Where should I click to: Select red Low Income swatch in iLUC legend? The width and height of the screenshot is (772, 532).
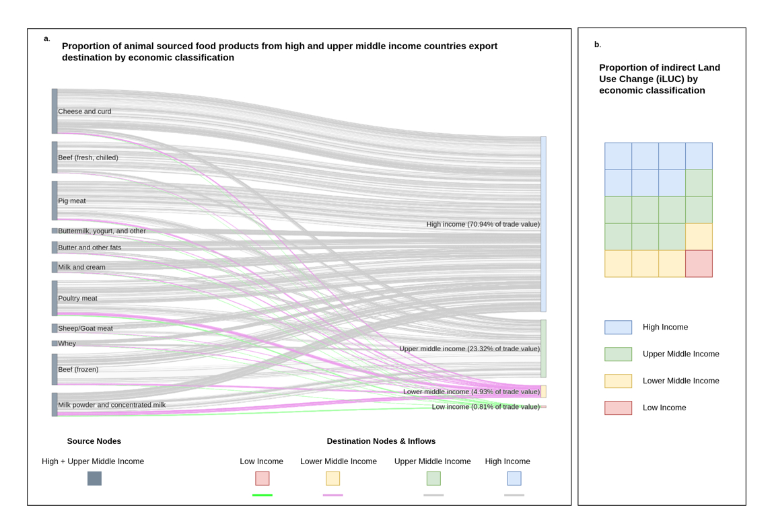click(618, 408)
